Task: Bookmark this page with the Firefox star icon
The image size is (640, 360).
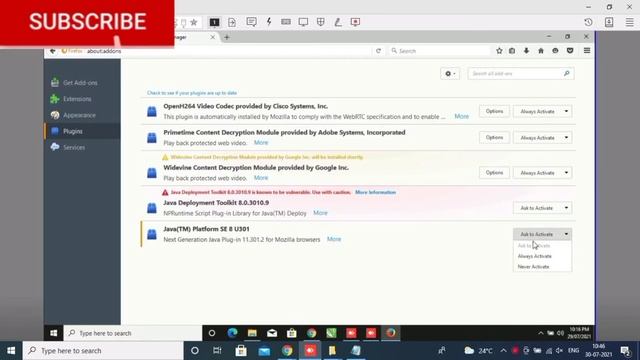Action: 499,51
